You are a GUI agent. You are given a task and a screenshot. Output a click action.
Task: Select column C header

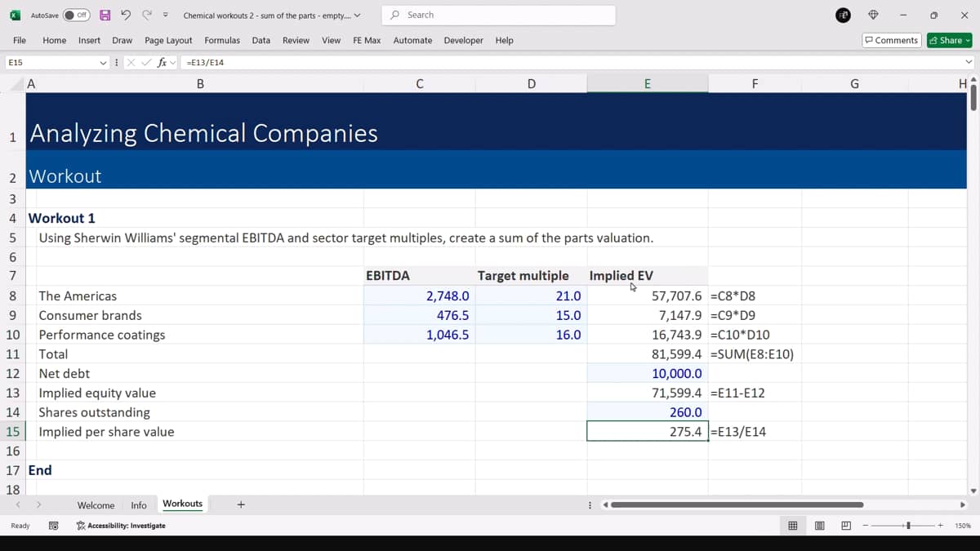pyautogui.click(x=419, y=83)
